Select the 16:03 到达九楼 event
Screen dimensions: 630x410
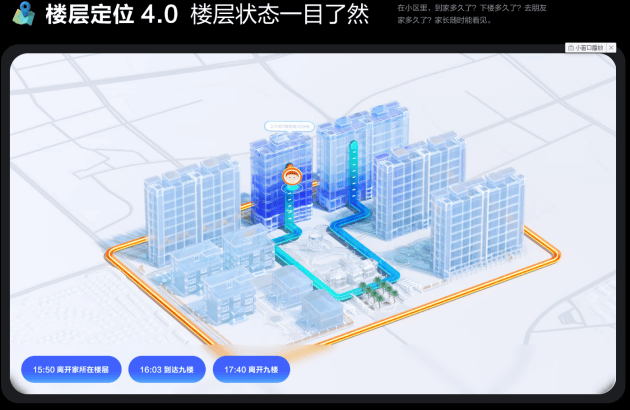(x=167, y=370)
